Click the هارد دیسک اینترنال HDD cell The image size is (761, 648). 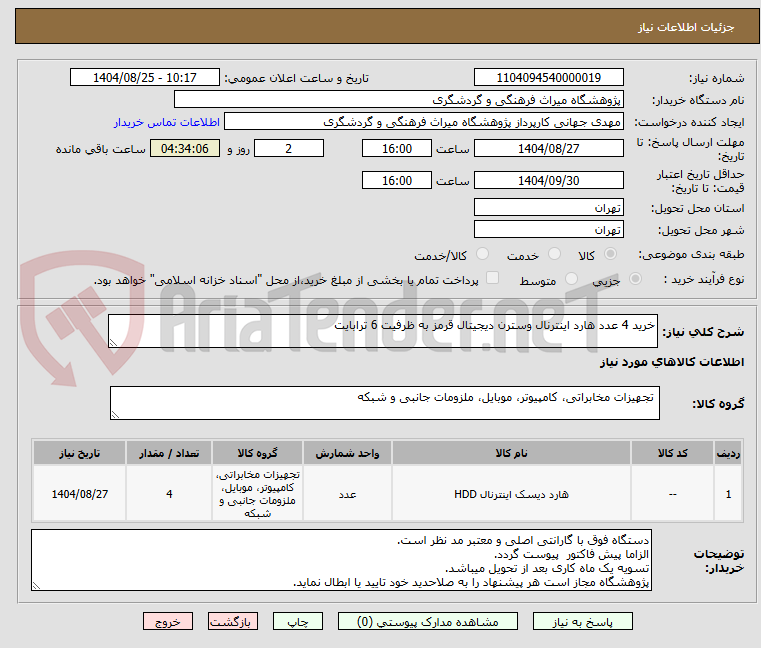tap(511, 494)
